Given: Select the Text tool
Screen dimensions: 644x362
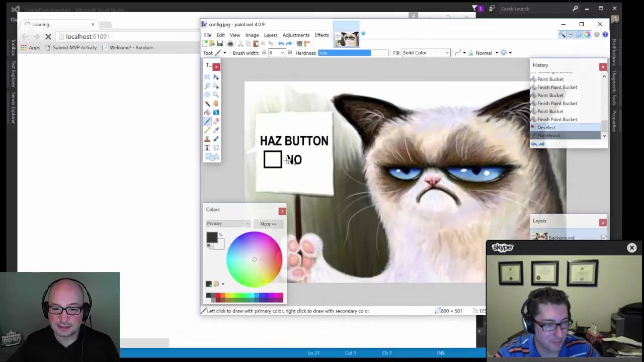Looking at the screenshot, I should pos(207,147).
